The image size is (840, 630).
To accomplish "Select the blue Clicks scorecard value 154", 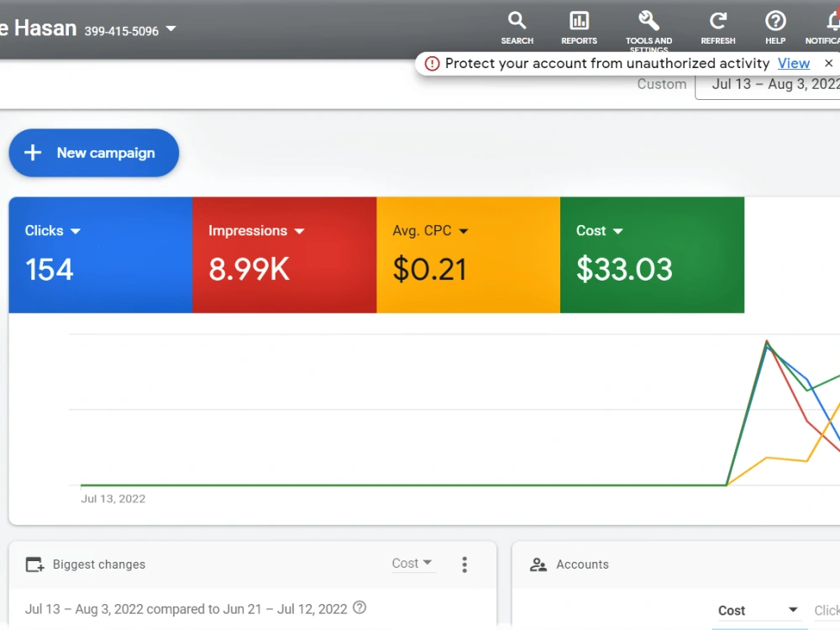I will click(50, 270).
